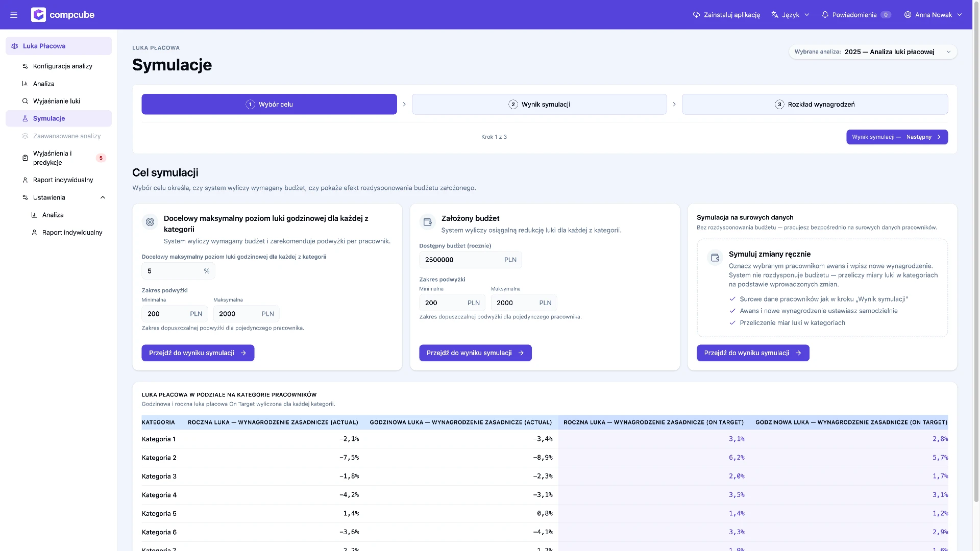Click Przejdź do wyniku symulacji in target-gap card
980x551 pixels.
click(198, 353)
